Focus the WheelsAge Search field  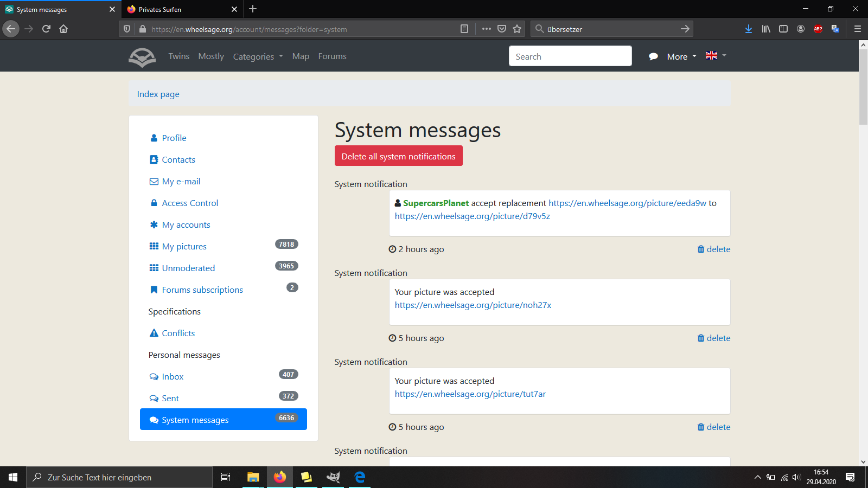[570, 56]
